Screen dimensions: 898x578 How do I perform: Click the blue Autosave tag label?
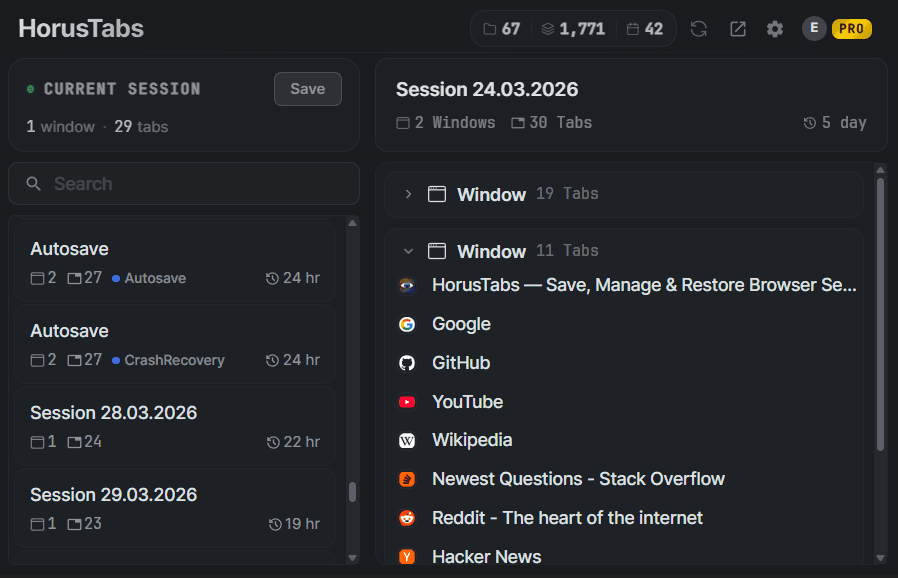155,278
